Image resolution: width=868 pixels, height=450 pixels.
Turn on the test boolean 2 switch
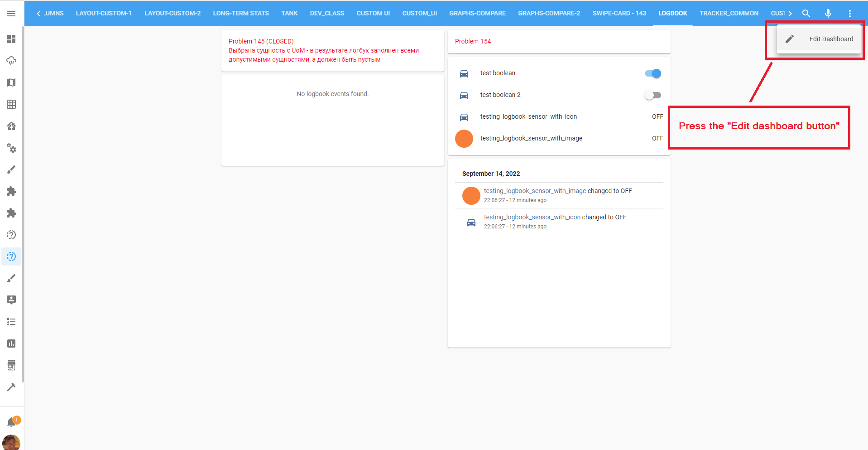tap(653, 95)
